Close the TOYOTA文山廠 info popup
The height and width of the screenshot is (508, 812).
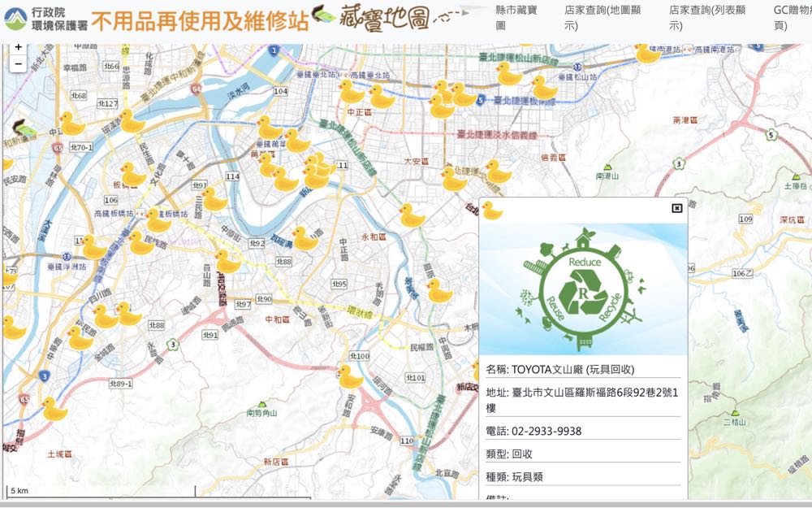click(676, 208)
